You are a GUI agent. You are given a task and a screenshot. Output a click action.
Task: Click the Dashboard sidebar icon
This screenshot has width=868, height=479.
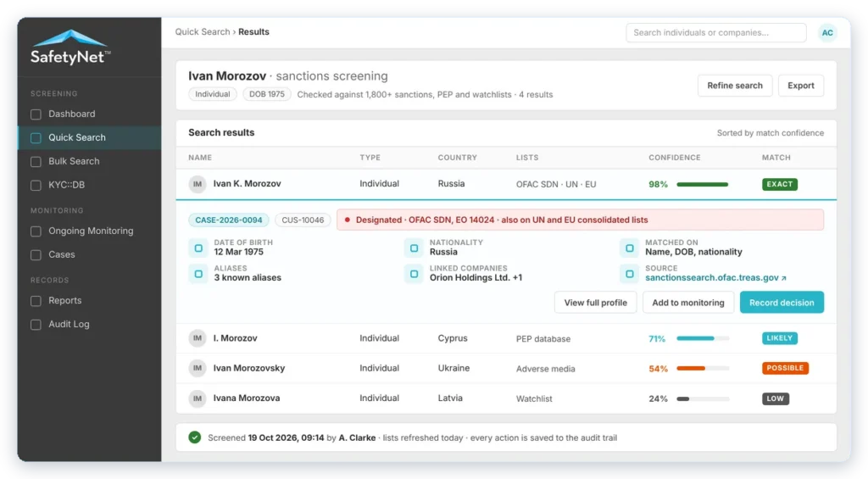36,114
